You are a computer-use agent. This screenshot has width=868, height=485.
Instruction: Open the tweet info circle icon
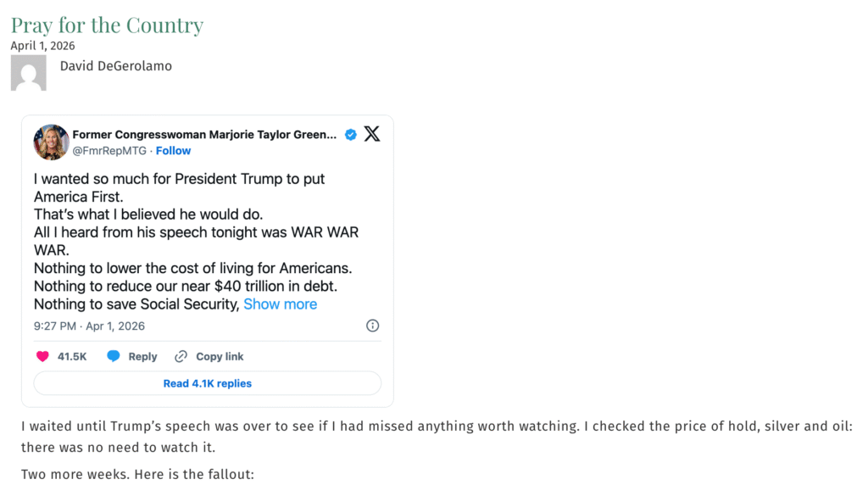click(372, 326)
